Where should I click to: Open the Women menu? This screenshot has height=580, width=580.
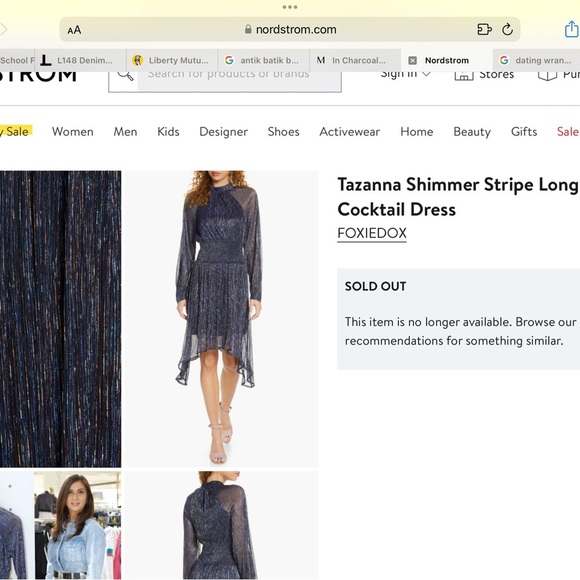pyautogui.click(x=72, y=132)
